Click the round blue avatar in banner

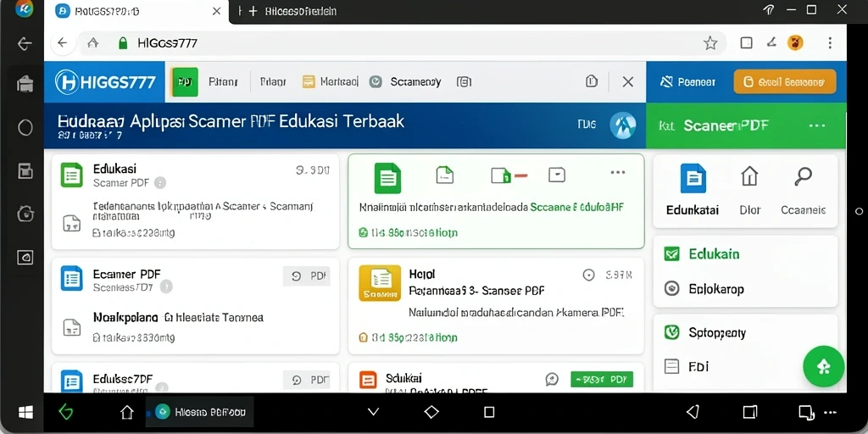[623, 125]
